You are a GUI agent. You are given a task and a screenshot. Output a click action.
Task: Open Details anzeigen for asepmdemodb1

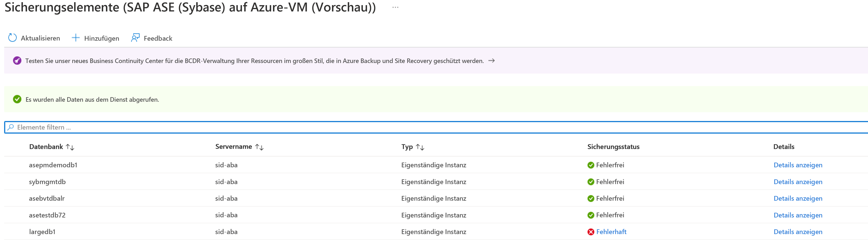pos(798,165)
